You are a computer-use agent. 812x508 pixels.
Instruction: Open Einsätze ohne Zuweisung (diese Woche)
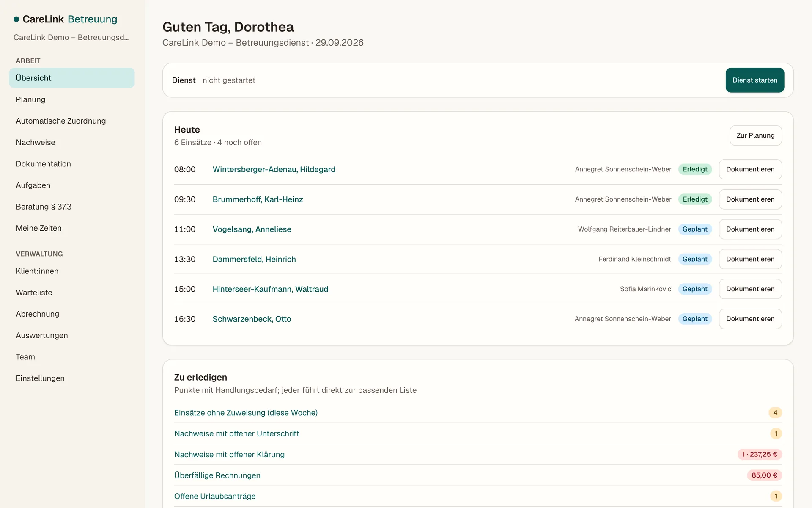246,413
